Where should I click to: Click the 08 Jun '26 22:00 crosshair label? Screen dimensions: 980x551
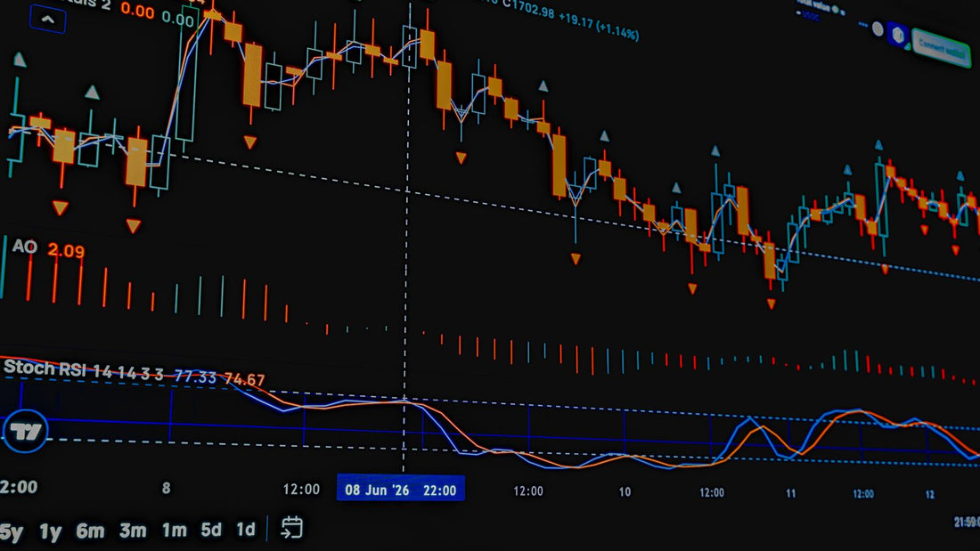[x=401, y=490]
